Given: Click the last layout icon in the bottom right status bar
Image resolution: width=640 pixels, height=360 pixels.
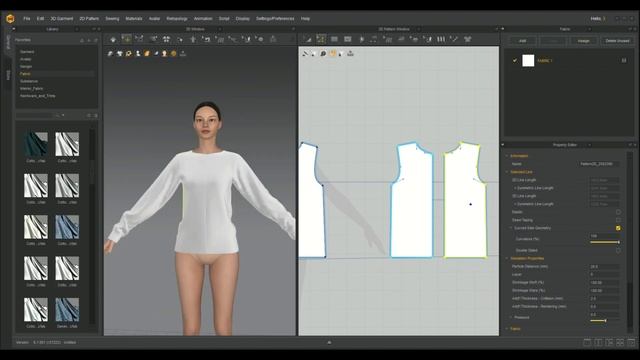Looking at the screenshot, I should point(631,342).
